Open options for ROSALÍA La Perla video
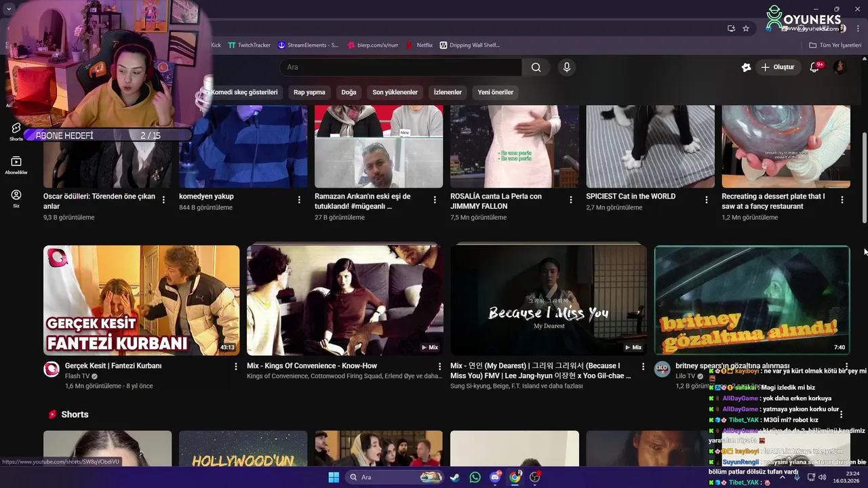Screen dimensions: 868x488 (x=570, y=200)
